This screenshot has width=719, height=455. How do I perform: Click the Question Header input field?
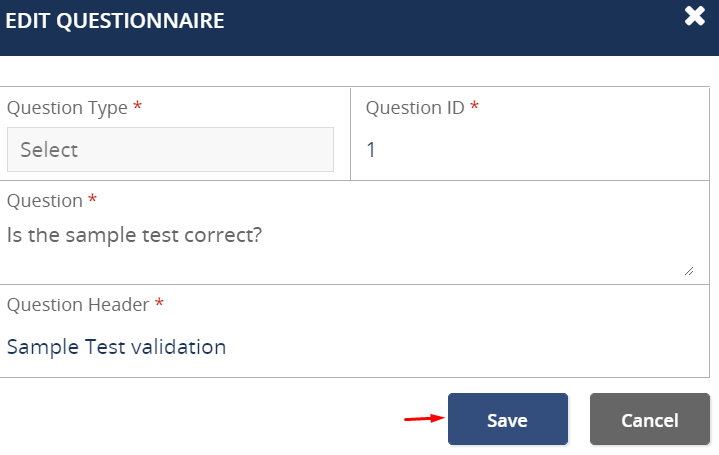click(350, 347)
